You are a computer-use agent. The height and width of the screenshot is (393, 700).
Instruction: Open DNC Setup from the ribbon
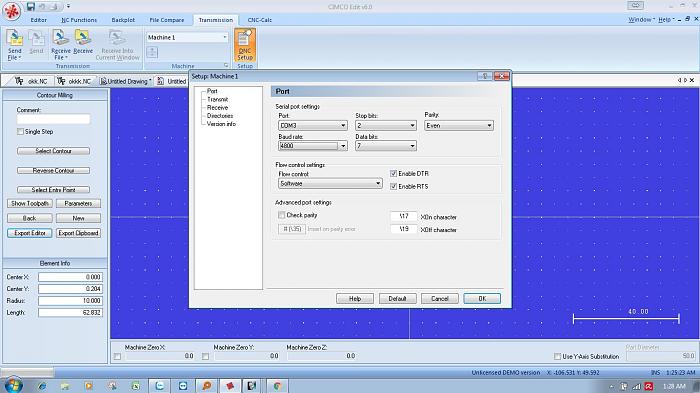245,45
